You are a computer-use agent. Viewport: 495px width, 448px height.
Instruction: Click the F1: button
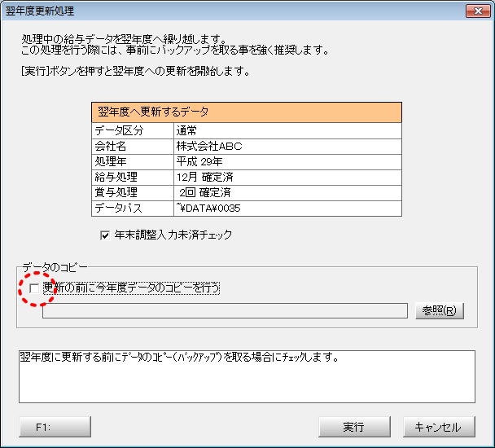click(55, 427)
